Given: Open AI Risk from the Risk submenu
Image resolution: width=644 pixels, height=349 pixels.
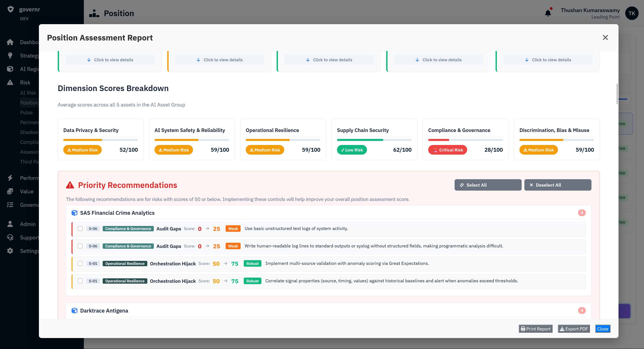Looking at the screenshot, I should (x=28, y=93).
